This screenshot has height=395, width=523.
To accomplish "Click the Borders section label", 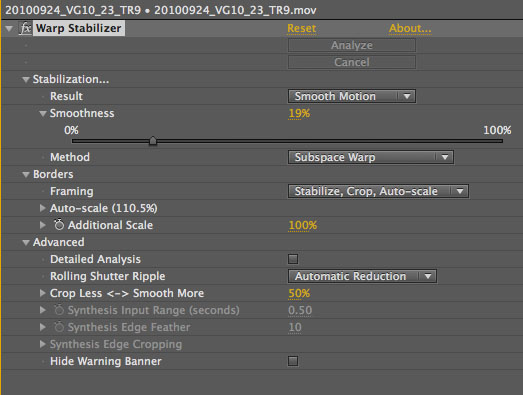I will 53,174.
